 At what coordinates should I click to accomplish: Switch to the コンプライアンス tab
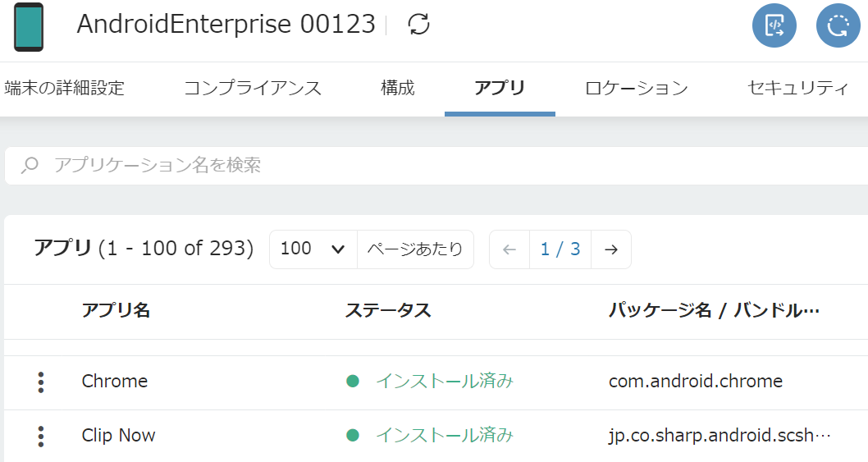tap(252, 89)
